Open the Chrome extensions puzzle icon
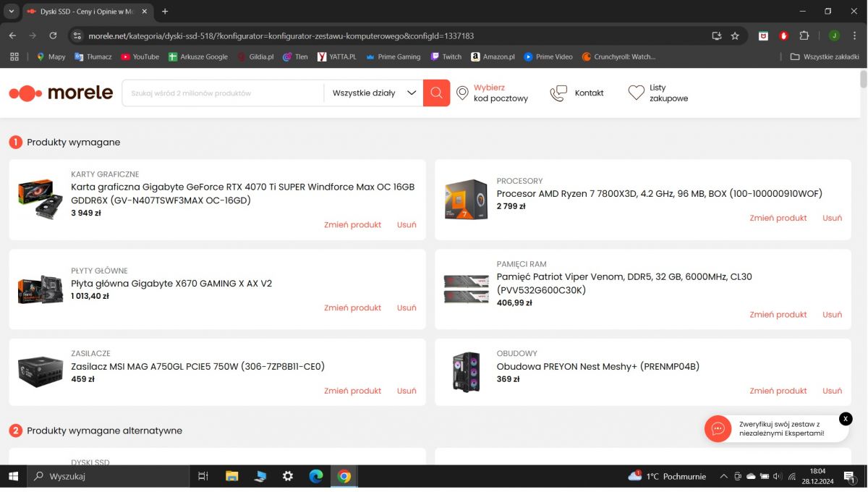 click(x=804, y=35)
